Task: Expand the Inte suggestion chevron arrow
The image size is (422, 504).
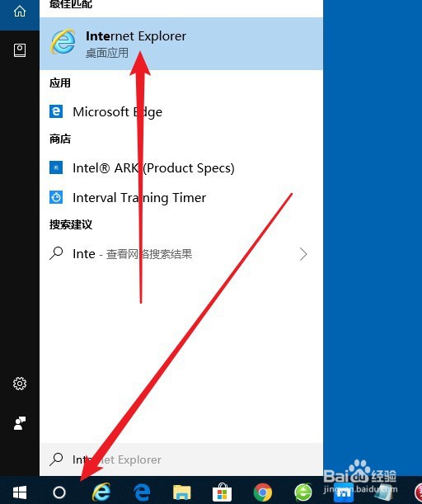Action: coord(303,254)
